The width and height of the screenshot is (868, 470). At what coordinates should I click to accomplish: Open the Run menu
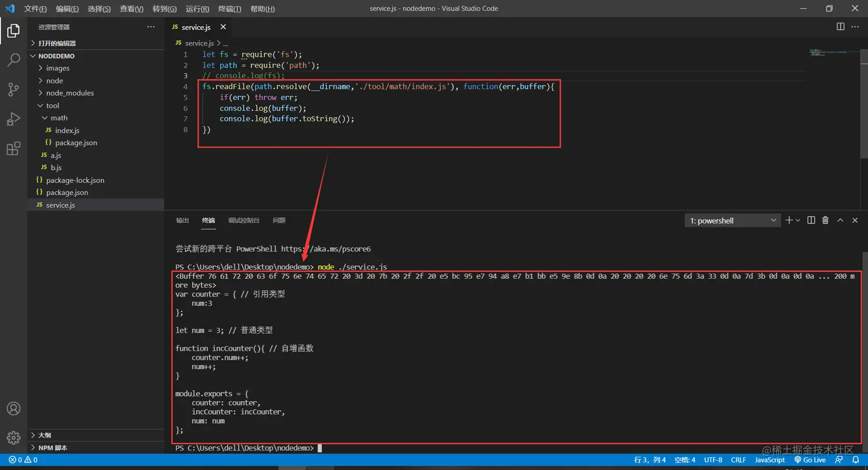click(x=197, y=9)
